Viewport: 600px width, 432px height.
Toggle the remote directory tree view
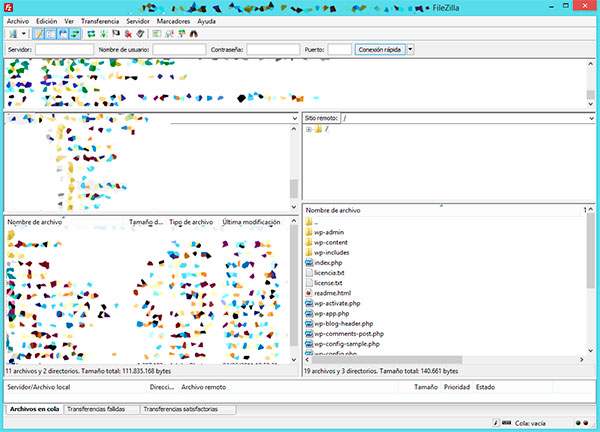pos(63,34)
